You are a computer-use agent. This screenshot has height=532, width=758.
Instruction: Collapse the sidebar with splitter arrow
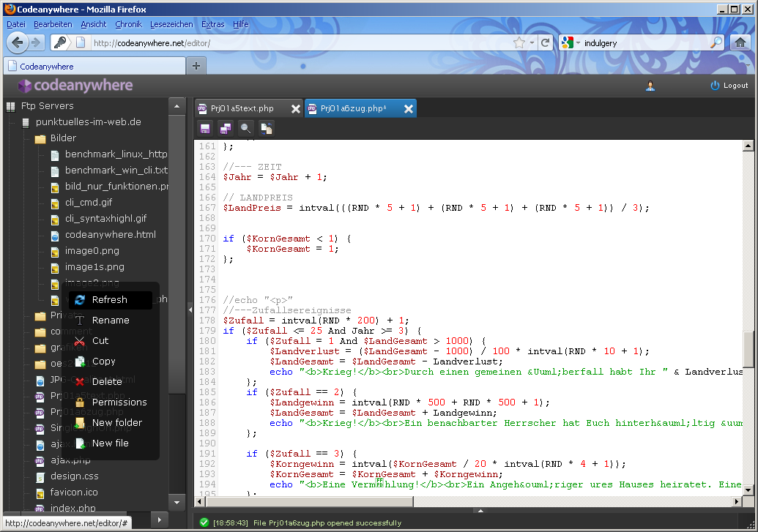(190, 310)
